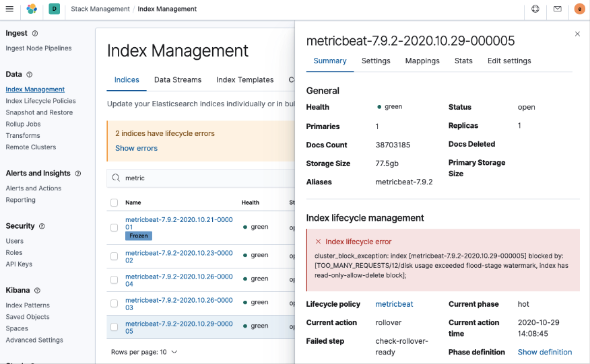Viewport: 590px width, 364px height.
Task: Click the search magnifier icon
Action: (116, 178)
